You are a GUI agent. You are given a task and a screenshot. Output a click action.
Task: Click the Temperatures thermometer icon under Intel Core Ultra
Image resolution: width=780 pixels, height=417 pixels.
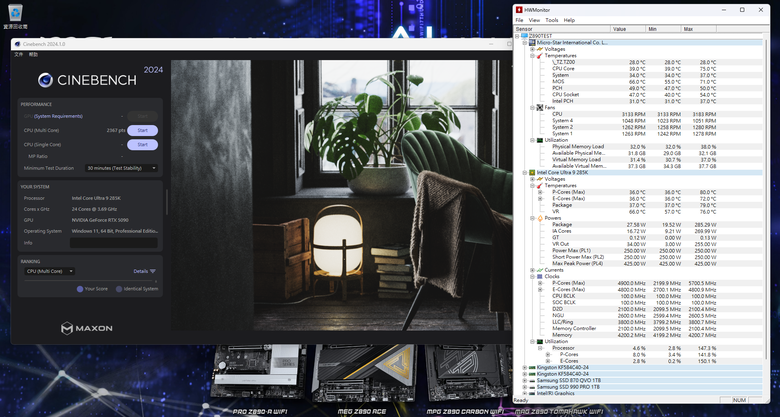pos(540,186)
